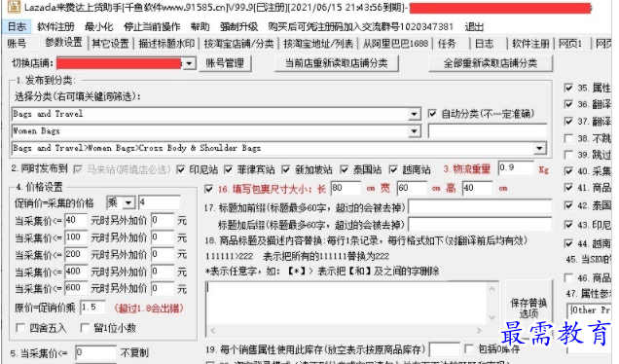619x364 pixels.
Task: Toggle option 36 翻译 checkbox
Action: click(568, 104)
